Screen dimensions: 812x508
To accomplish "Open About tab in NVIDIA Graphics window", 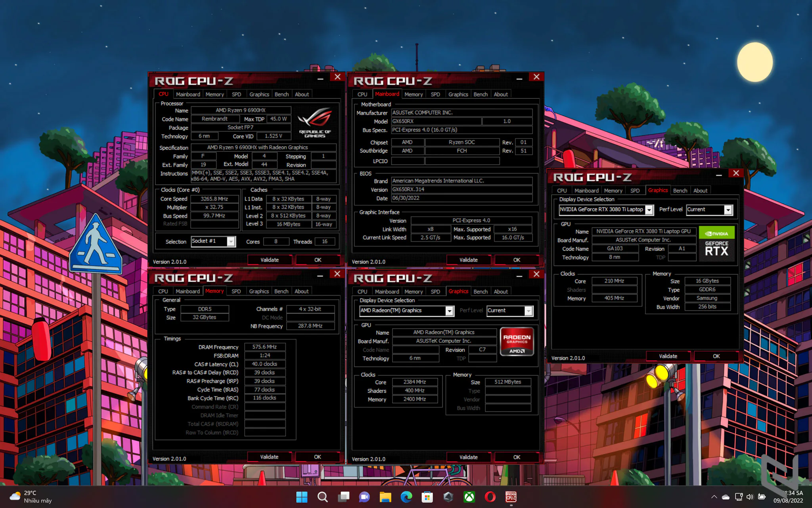I will [x=700, y=190].
